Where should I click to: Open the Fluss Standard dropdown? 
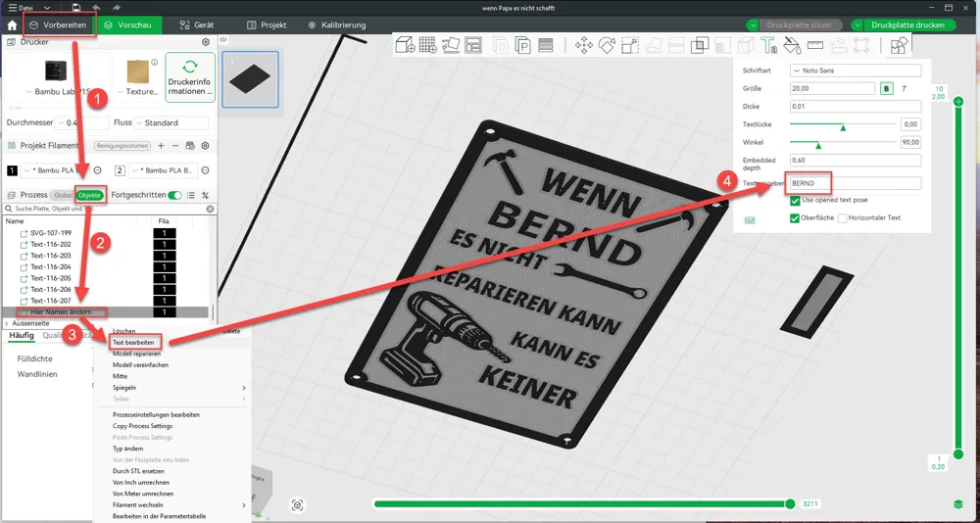pos(171,123)
